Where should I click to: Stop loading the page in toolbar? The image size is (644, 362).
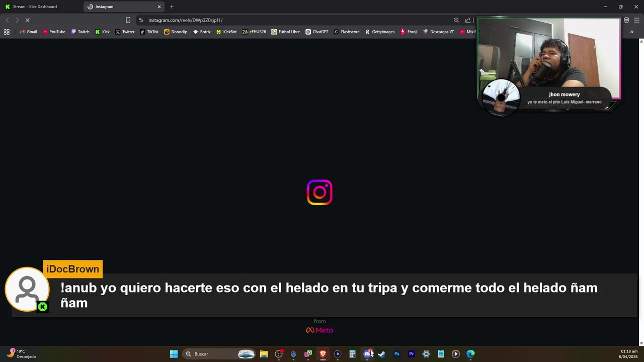point(28,20)
